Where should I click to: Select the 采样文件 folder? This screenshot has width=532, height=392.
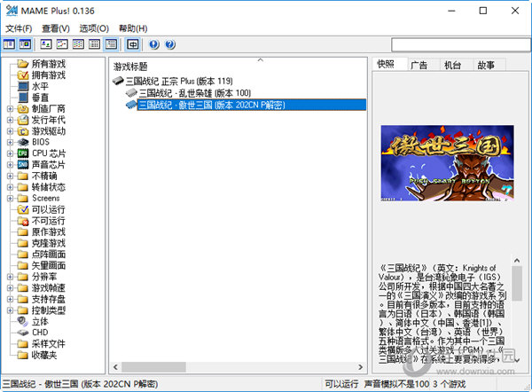click(x=49, y=344)
